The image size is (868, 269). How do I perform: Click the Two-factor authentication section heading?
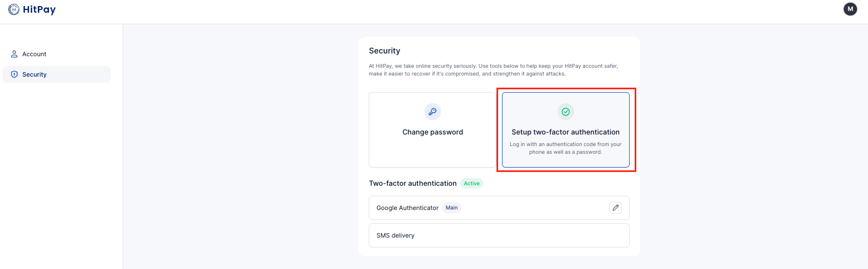pyautogui.click(x=413, y=184)
